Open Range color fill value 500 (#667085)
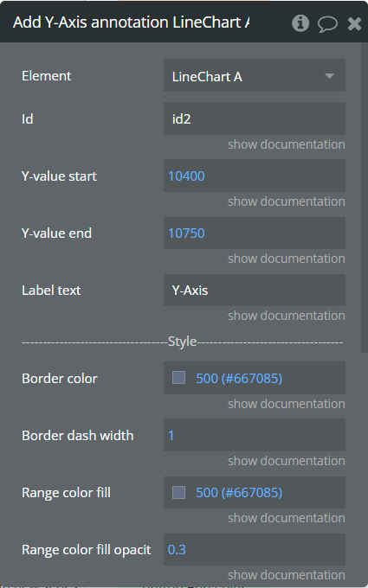Screen dimensions: 368x588 [x=239, y=492]
